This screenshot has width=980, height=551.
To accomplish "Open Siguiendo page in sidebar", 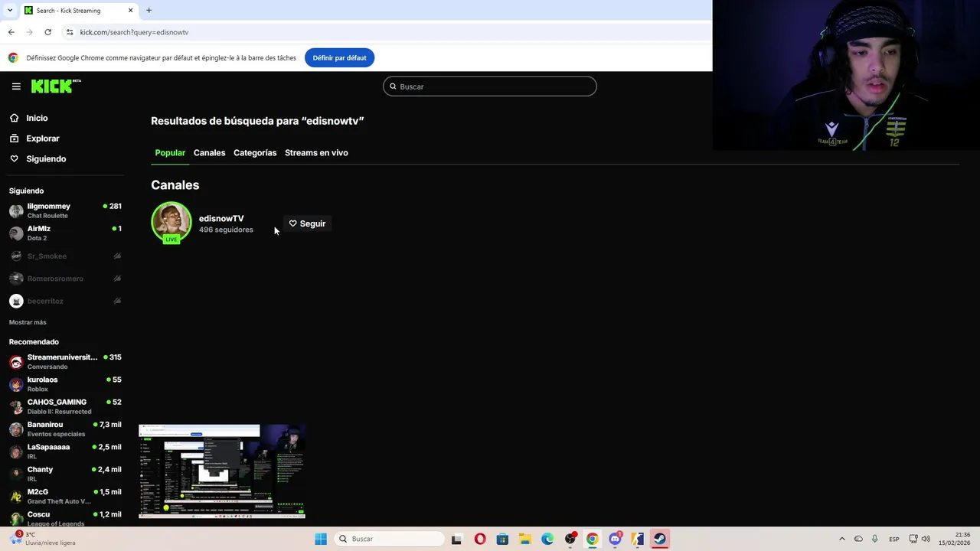I will click(x=46, y=158).
